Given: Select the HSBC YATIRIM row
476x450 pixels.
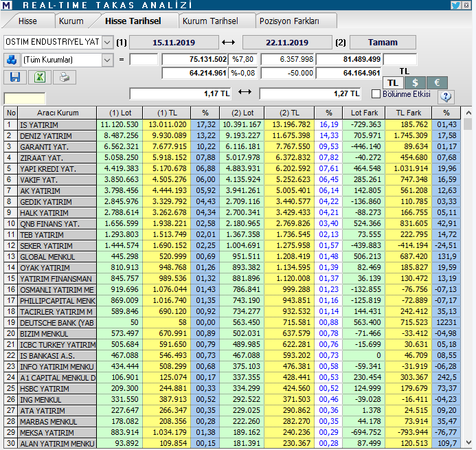Looking at the screenshot, I should click(x=232, y=389).
